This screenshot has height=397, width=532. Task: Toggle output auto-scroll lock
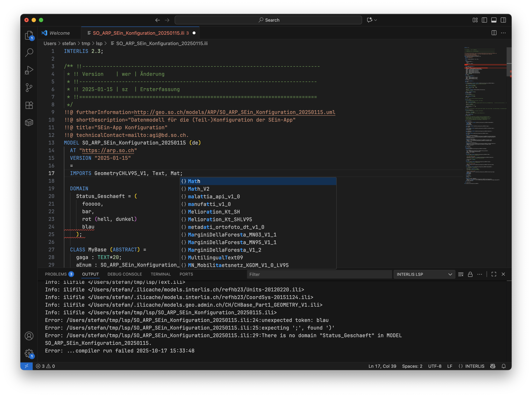470,274
